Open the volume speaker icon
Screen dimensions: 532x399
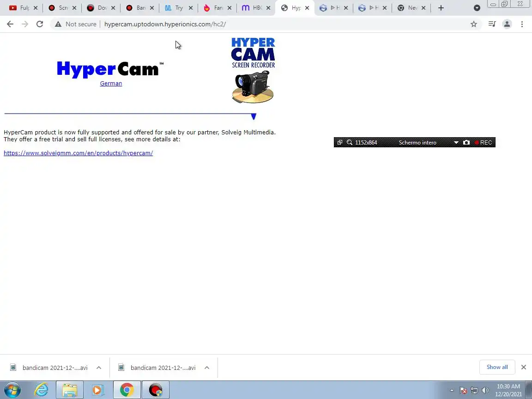pos(485,391)
